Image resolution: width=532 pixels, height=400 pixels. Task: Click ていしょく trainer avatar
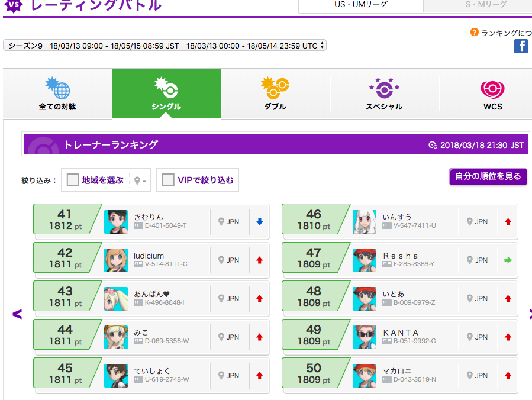coord(116,376)
